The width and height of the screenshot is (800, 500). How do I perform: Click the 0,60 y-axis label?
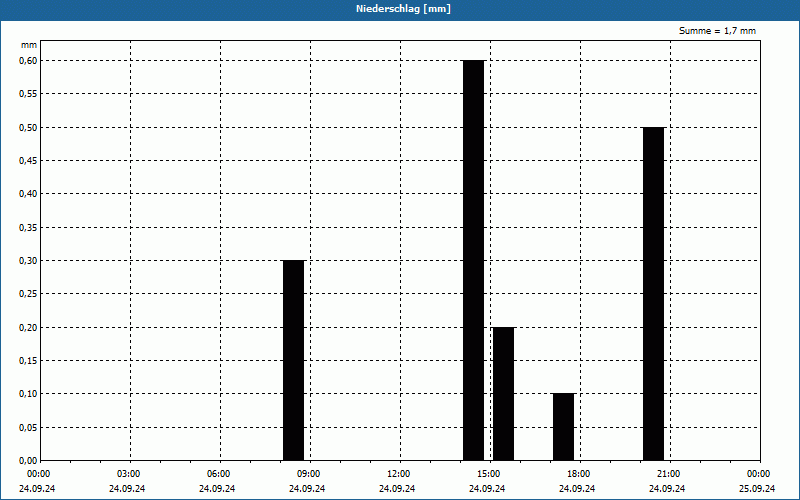click(x=28, y=61)
